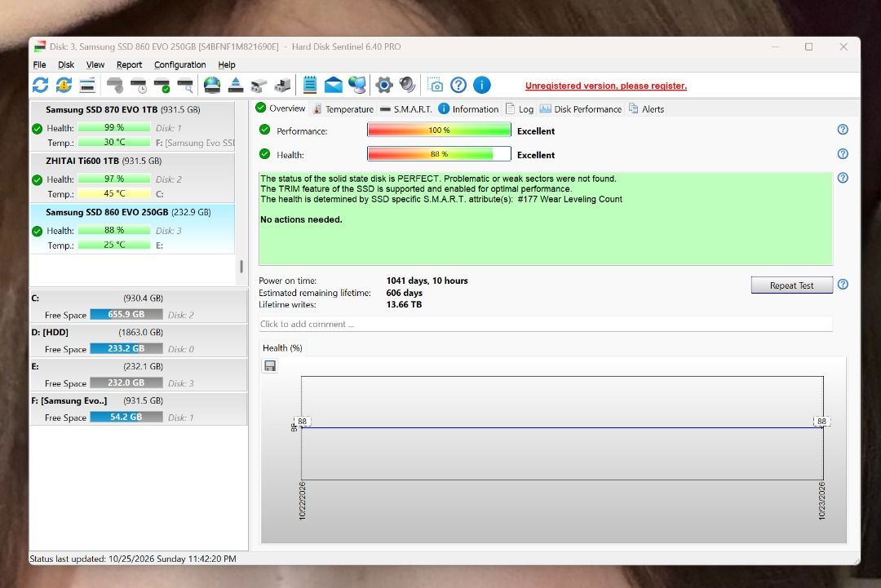The width and height of the screenshot is (881, 588).
Task: Switch to the Information tab
Action: coord(468,109)
